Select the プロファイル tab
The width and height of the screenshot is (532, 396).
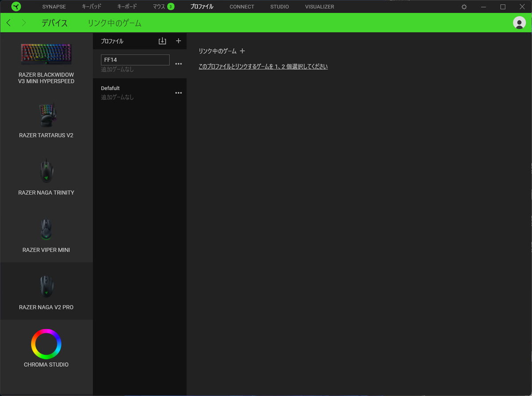pos(202,7)
